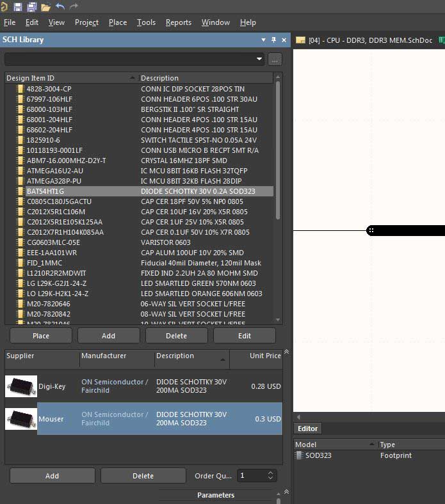This screenshot has height=504, width=445.
Task: Increase the Order Quantity stepper value
Action: coord(271,473)
